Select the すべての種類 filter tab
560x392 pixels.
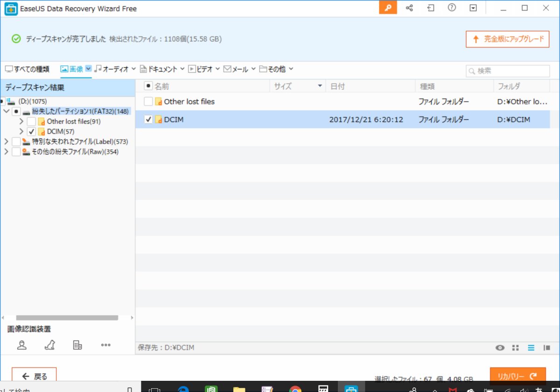coord(27,69)
